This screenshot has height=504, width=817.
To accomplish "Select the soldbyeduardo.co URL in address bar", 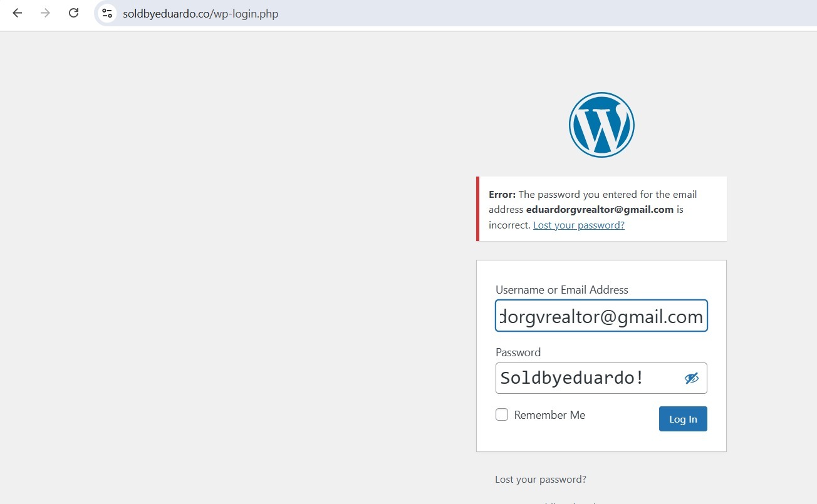I will 200,13.
